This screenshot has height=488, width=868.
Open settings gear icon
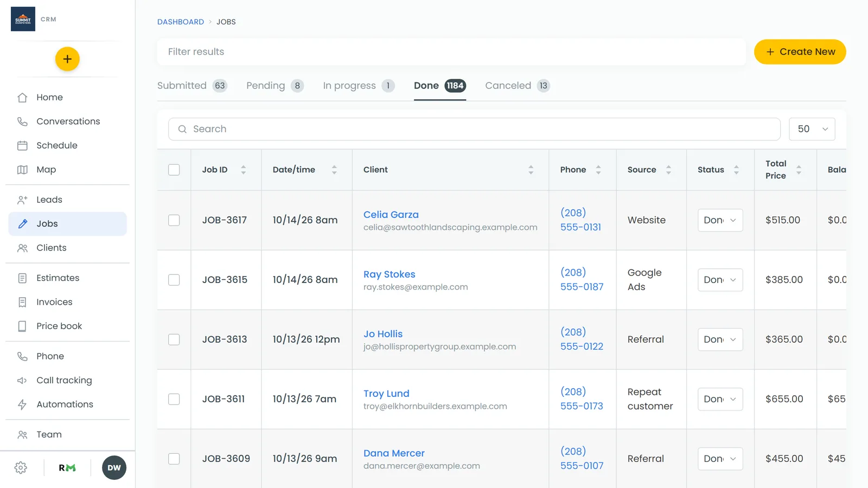21,468
